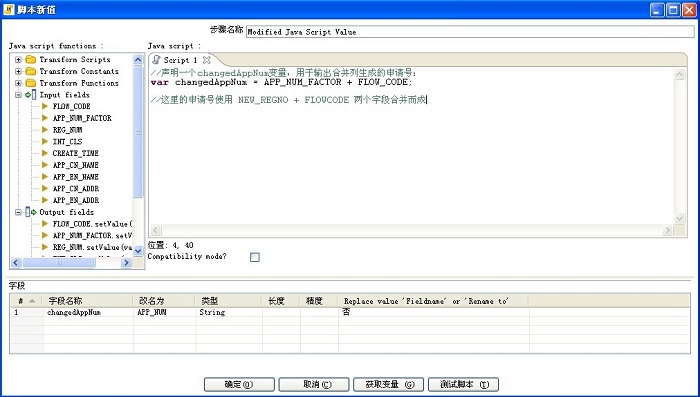The height and width of the screenshot is (397, 700).
Task: Click the 精度 column header
Action: click(x=319, y=301)
